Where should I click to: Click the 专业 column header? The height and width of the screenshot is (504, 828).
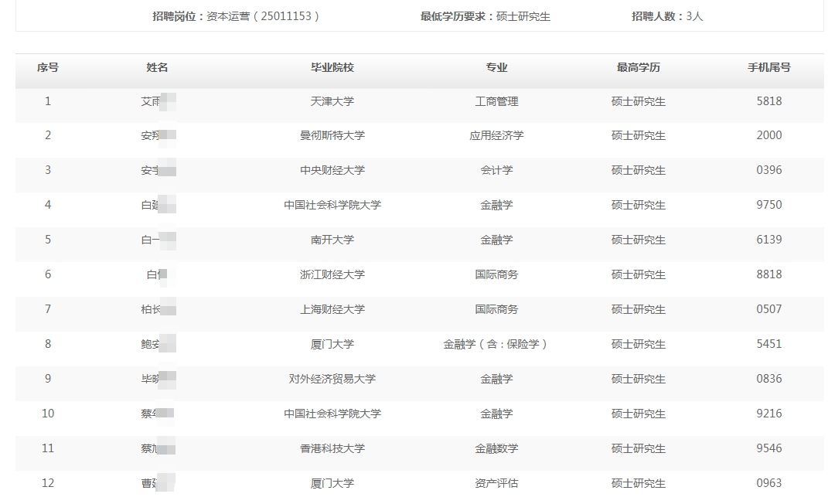click(496, 68)
